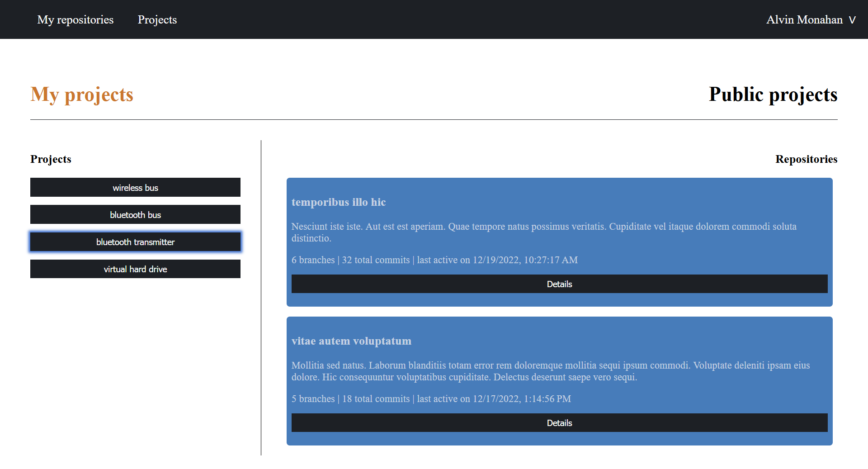The width and height of the screenshot is (868, 469).
Task: Switch to the Public projects tab
Action: tap(773, 95)
